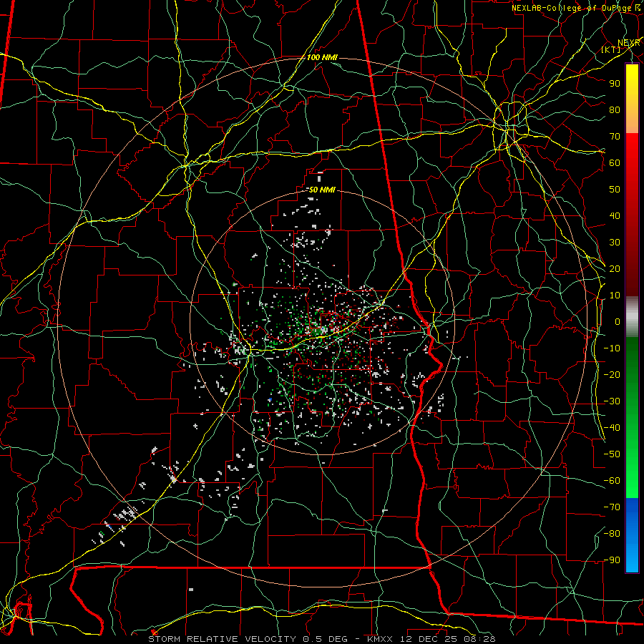Click the 20 value on velocity scale
Screen dimensions: 644x644
pyautogui.click(x=615, y=269)
